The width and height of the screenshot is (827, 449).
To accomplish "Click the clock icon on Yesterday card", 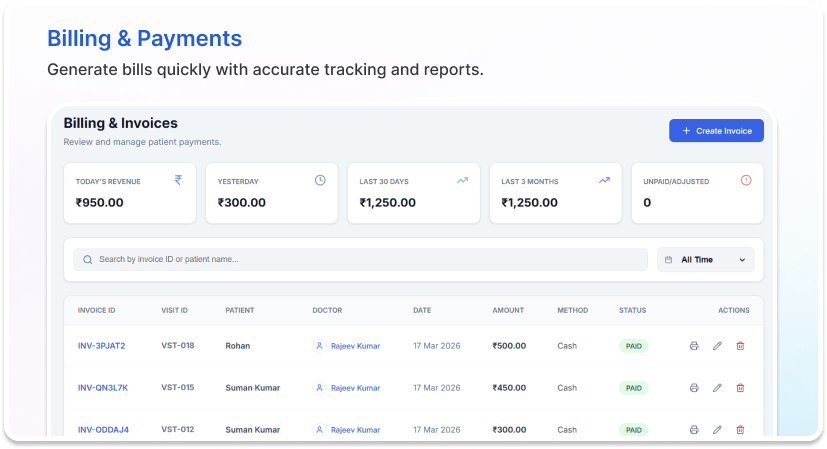I will pyautogui.click(x=320, y=181).
